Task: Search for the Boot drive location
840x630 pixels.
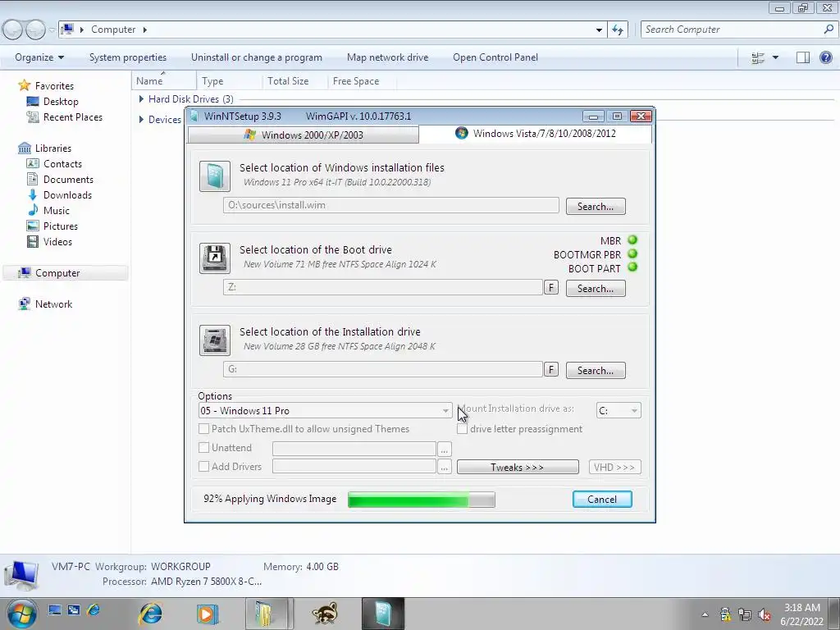Action: pyautogui.click(x=596, y=288)
